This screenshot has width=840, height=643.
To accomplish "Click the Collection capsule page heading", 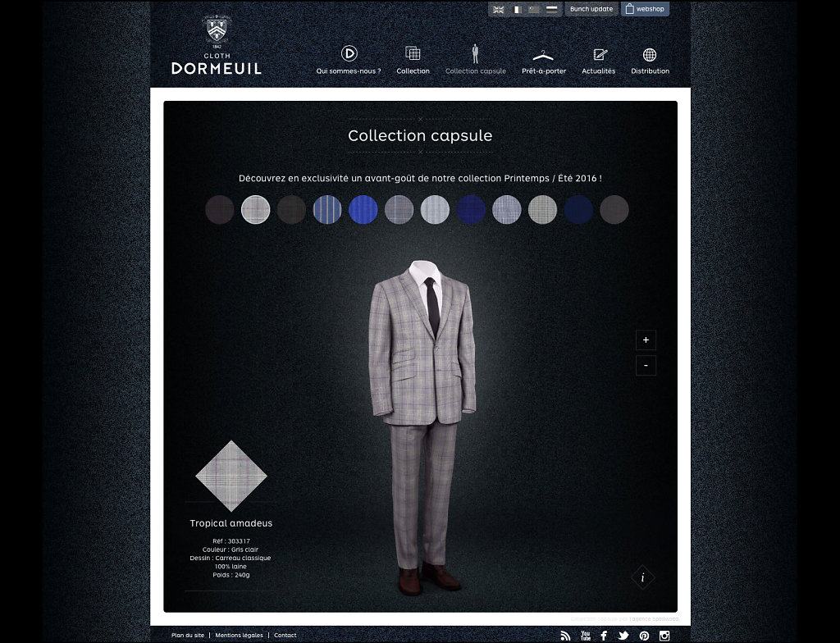I will pos(420,135).
